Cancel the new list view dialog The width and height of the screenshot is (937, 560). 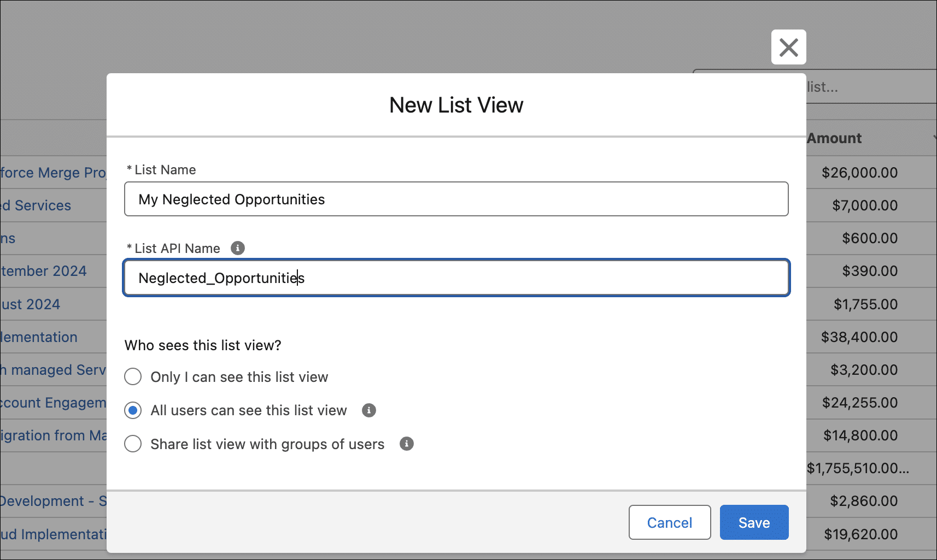[x=670, y=522]
